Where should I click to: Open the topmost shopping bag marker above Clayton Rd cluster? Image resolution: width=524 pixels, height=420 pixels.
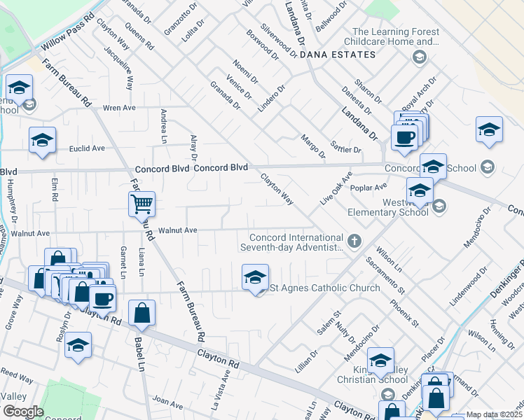[58, 258]
